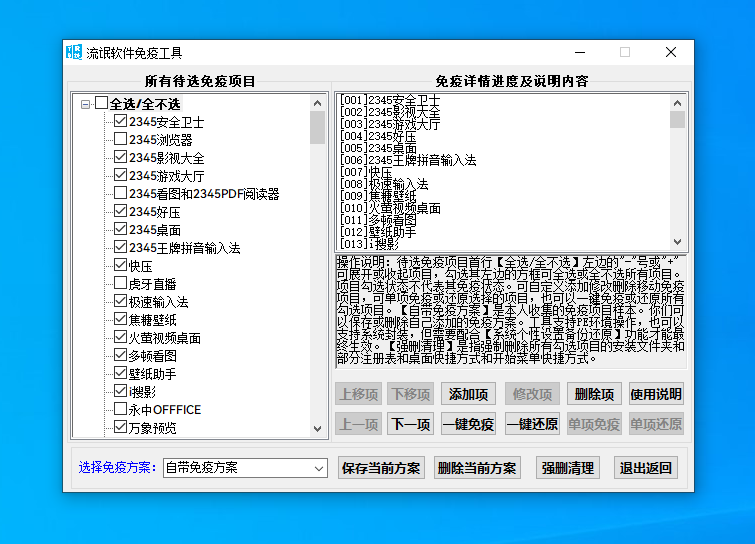Select the 虎牙直播 tree item label
The height and width of the screenshot is (544, 755).
153,284
